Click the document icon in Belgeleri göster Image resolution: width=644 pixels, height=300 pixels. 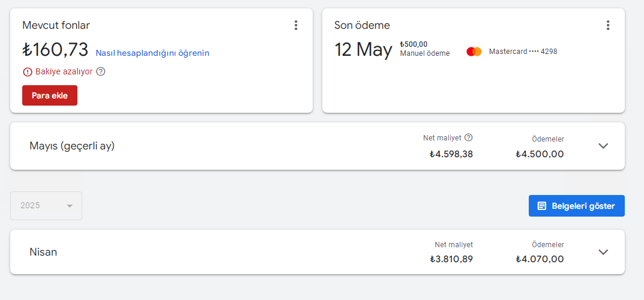click(542, 206)
